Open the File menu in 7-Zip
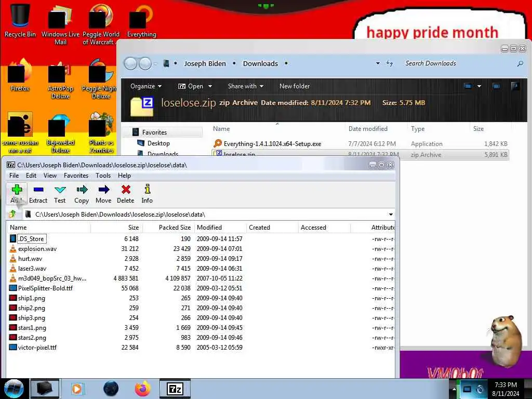 [14, 176]
